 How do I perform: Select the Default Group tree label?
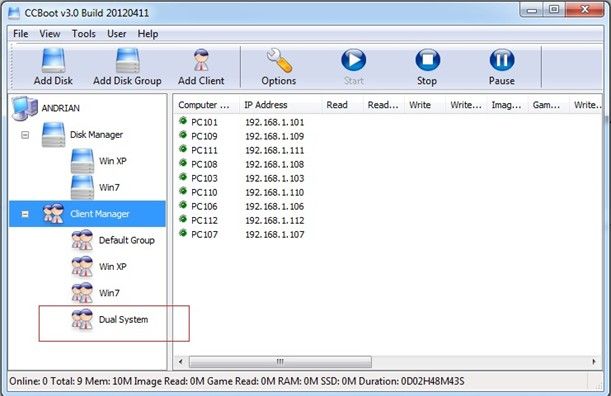pos(127,240)
